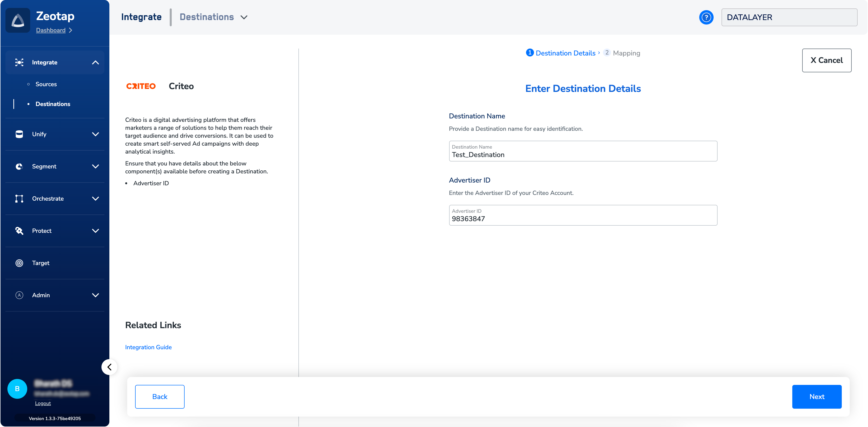Collapse the Integrate menu chevron
The height and width of the screenshot is (427, 868).
click(x=95, y=62)
